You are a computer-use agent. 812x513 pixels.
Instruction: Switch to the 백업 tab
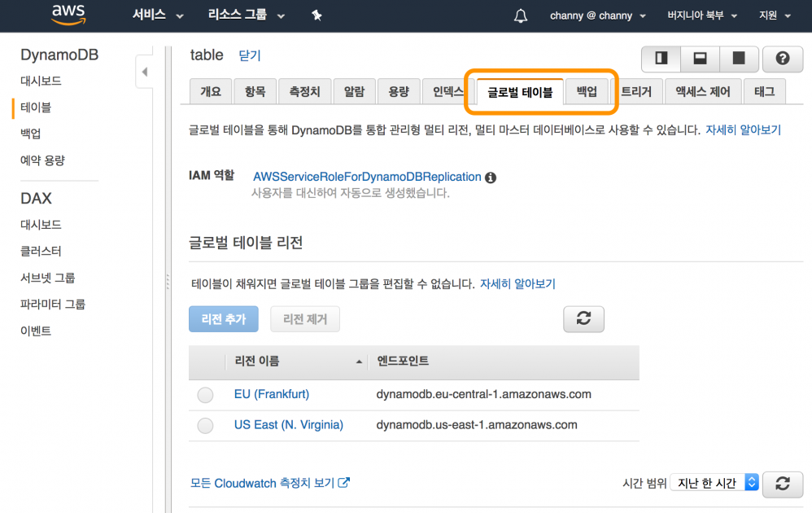[587, 92]
